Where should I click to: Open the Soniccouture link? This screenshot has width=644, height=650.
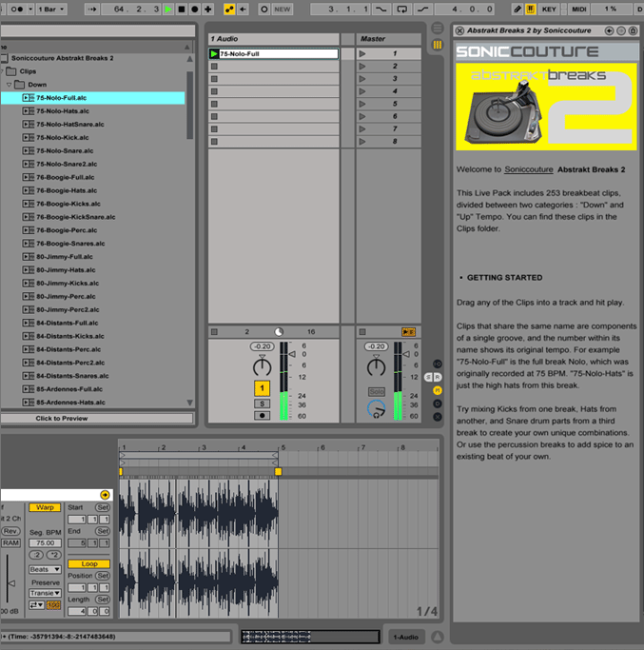pyautogui.click(x=528, y=169)
